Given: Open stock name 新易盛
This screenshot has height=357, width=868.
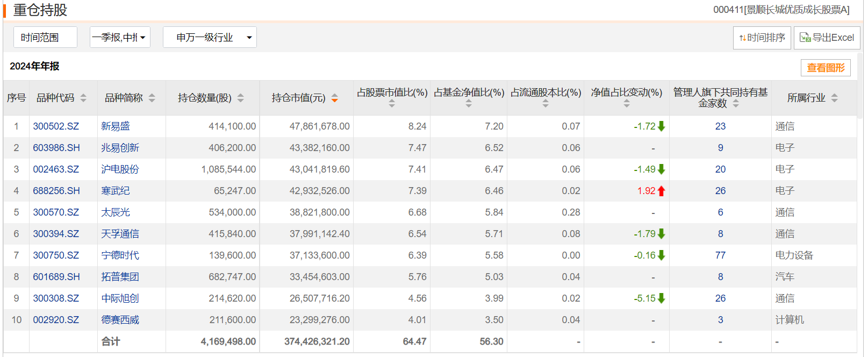Looking at the screenshot, I should [x=116, y=126].
